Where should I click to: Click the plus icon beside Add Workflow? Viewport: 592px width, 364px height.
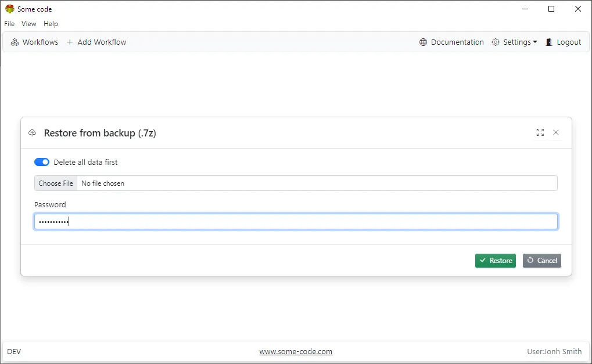tap(70, 42)
